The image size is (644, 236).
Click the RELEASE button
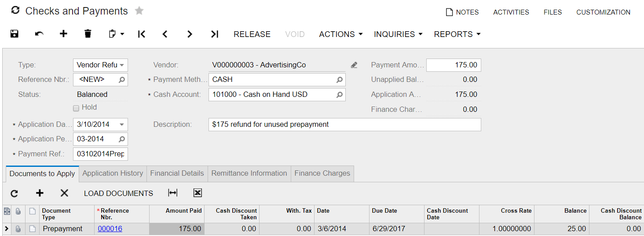click(252, 34)
